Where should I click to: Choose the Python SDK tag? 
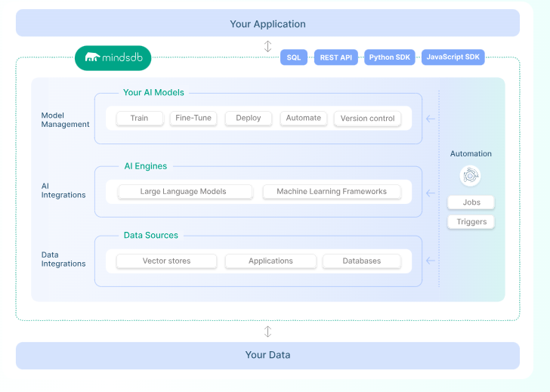(x=389, y=57)
